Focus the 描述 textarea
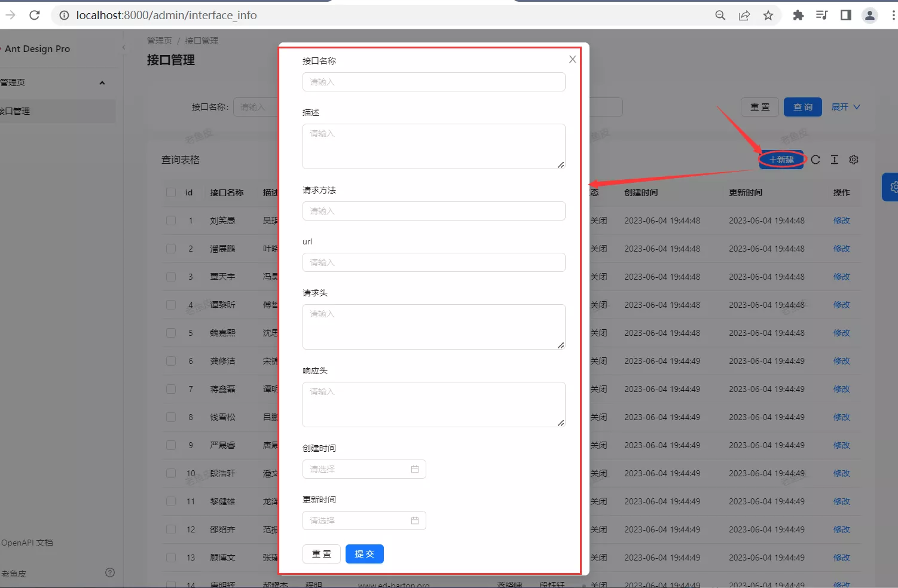The height and width of the screenshot is (588, 898). coord(434,146)
